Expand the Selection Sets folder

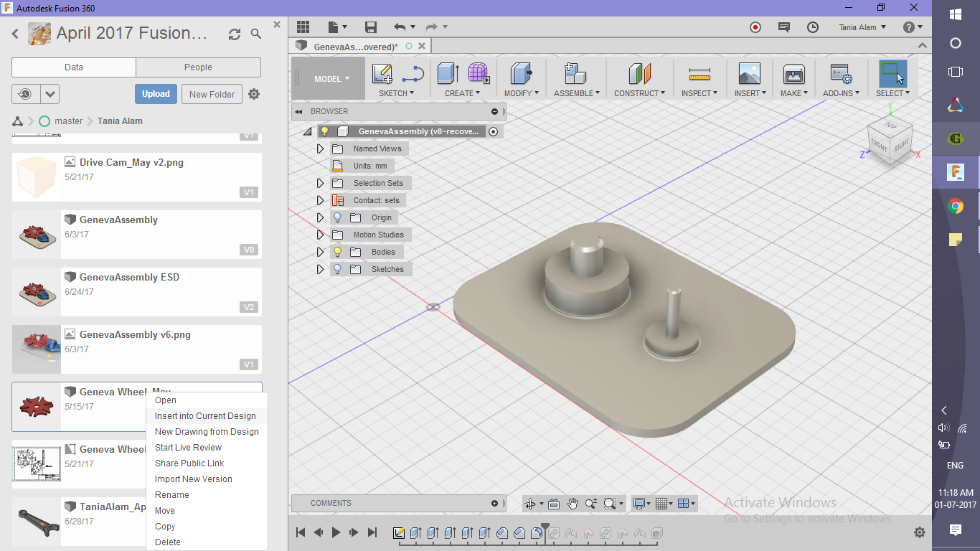tap(321, 183)
